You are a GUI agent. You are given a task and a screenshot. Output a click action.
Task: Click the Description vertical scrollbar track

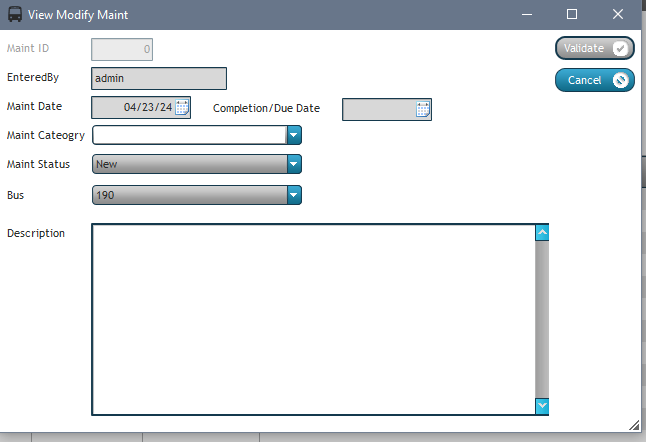click(x=542, y=320)
